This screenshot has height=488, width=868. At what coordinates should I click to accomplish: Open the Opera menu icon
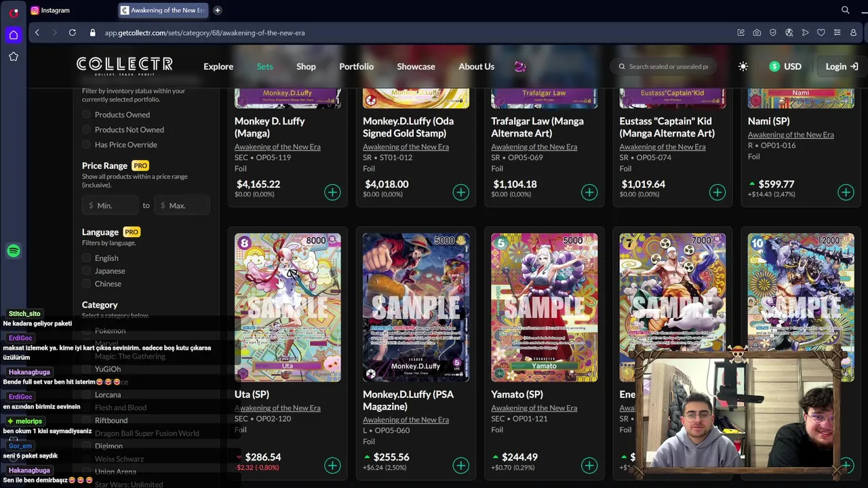click(14, 13)
